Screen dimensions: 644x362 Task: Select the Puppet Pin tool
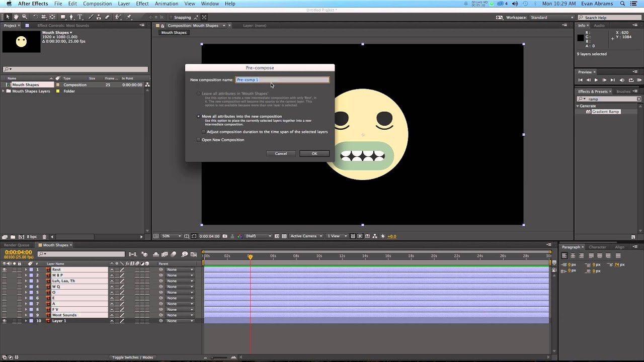point(129,17)
